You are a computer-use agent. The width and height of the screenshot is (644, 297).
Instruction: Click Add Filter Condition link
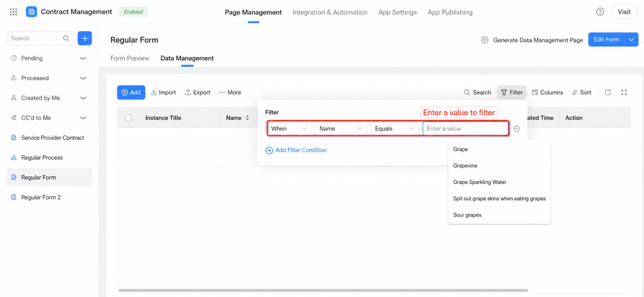296,150
